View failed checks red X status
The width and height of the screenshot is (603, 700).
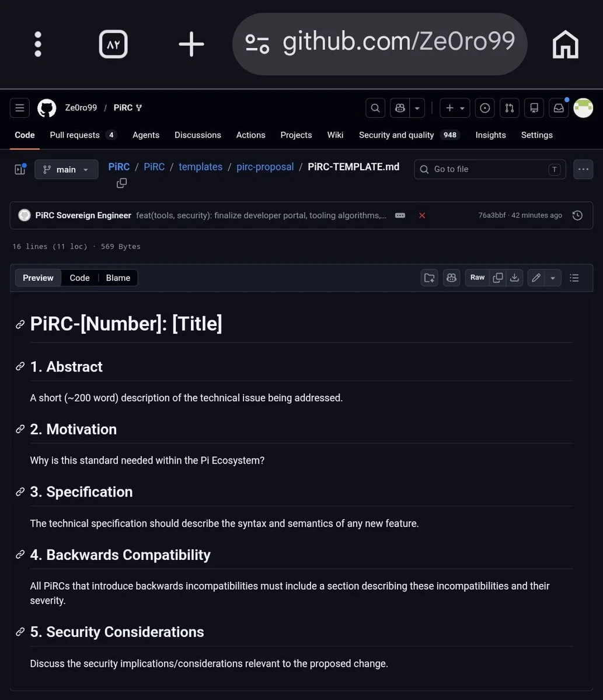tap(422, 215)
